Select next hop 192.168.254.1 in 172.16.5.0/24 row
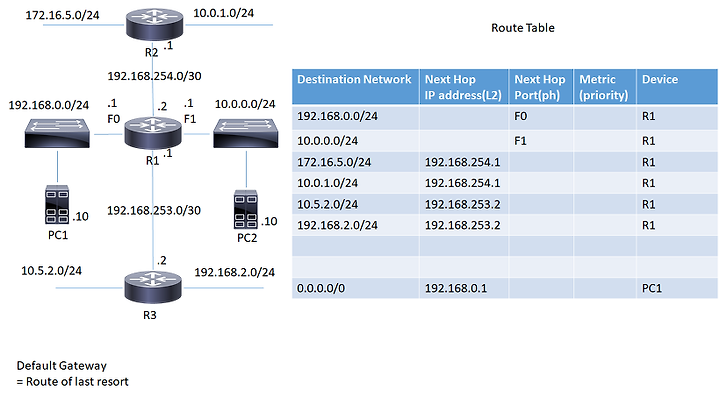720x397 pixels. pyautogui.click(x=464, y=162)
